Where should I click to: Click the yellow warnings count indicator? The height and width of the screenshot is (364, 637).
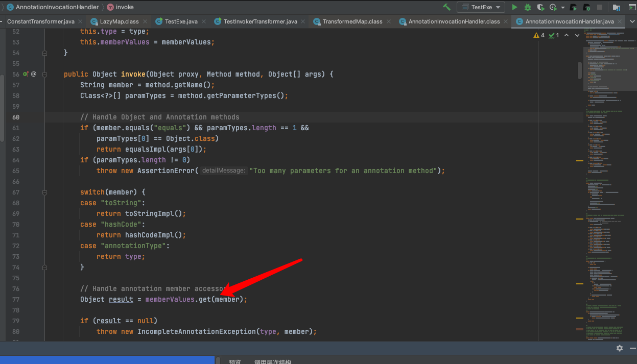tap(539, 35)
